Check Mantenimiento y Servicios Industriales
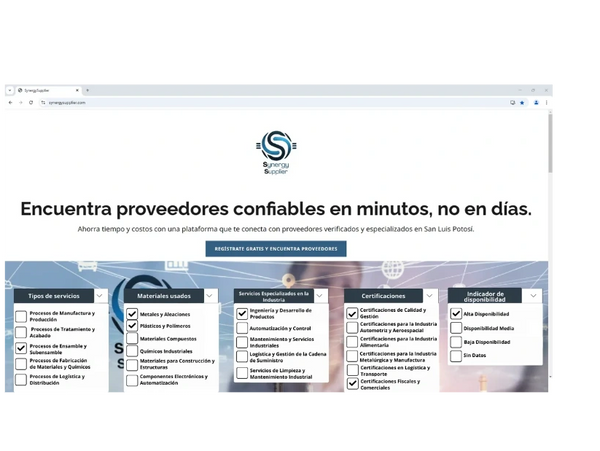Image resolution: width=600 pixels, height=451 pixels. [242, 342]
